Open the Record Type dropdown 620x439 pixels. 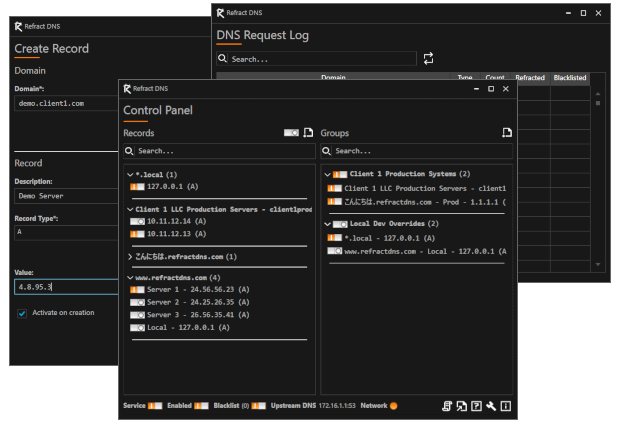tap(66, 232)
